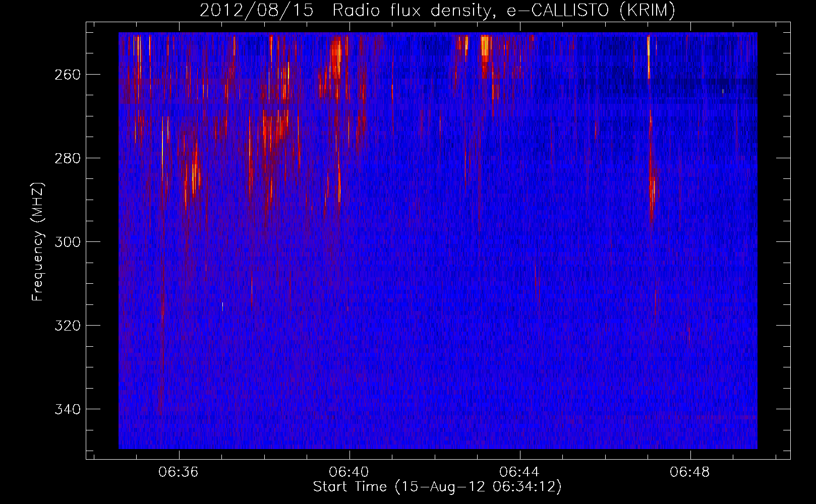The height and width of the screenshot is (504, 816).
Task: Click the plot title '2012/08/15 Radio flux density'
Action: coord(437,11)
